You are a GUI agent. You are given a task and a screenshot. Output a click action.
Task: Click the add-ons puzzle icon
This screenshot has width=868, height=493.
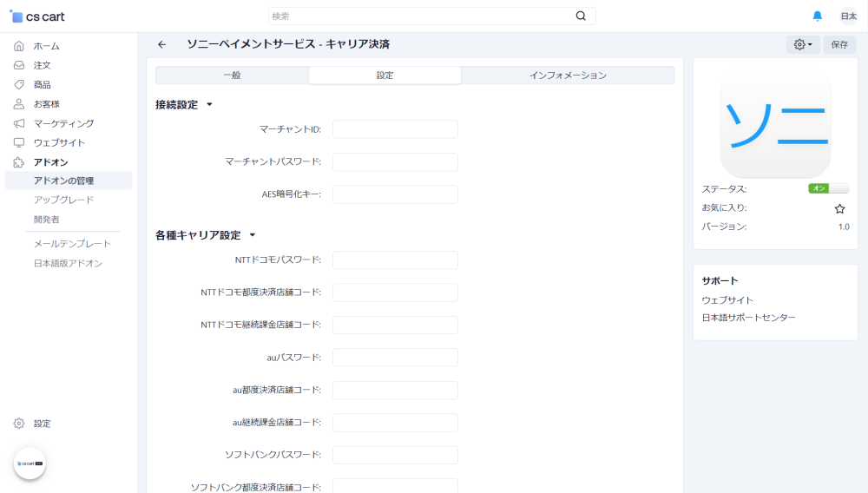[x=19, y=162]
